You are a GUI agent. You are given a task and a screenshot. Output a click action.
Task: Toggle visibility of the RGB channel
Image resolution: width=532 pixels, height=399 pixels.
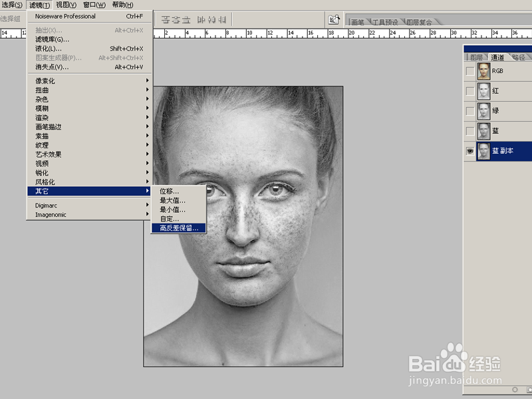pos(470,71)
